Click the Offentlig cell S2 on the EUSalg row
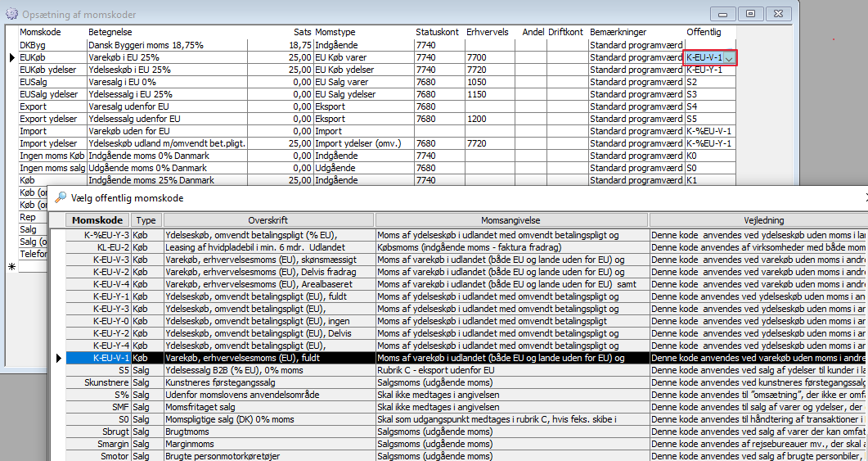The image size is (868, 461). click(709, 82)
